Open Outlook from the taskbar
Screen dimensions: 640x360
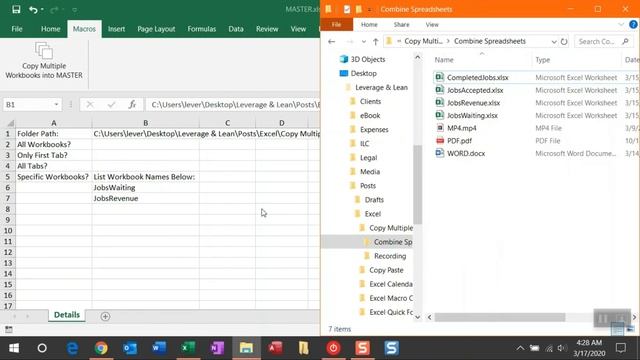[130, 348]
